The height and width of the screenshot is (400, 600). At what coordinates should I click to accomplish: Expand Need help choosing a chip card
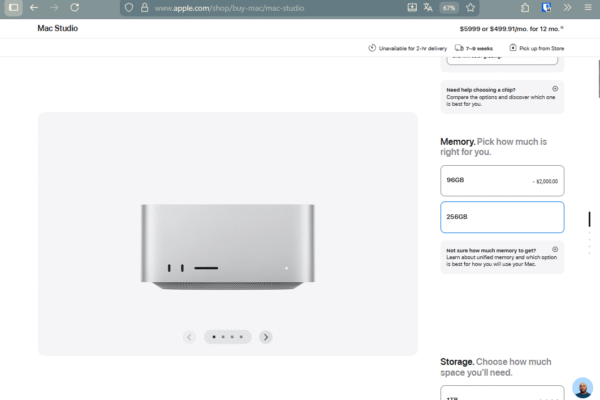[x=502, y=97]
